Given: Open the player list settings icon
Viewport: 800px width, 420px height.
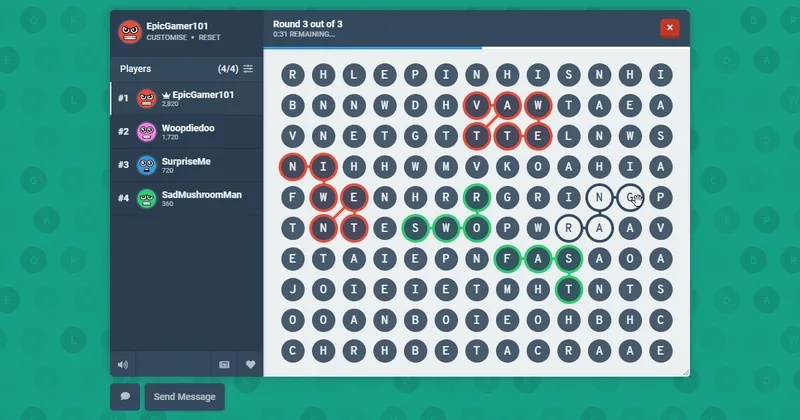Looking at the screenshot, I should pos(248,69).
